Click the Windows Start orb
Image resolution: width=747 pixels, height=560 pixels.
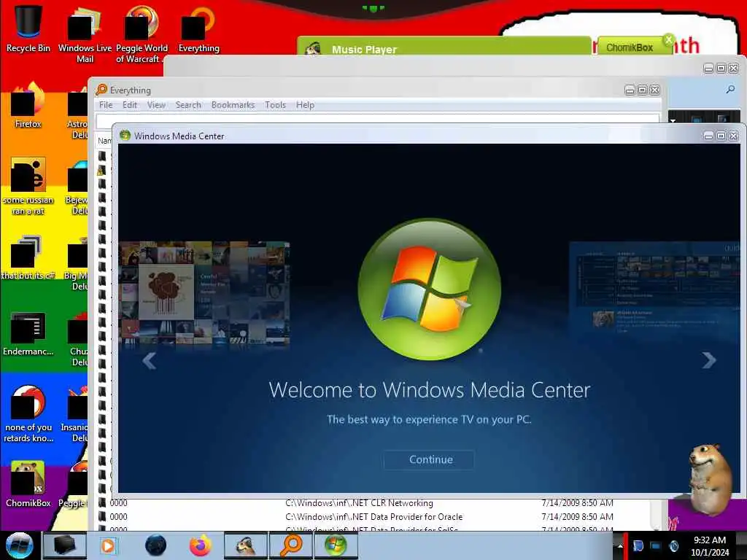pyautogui.click(x=19, y=545)
